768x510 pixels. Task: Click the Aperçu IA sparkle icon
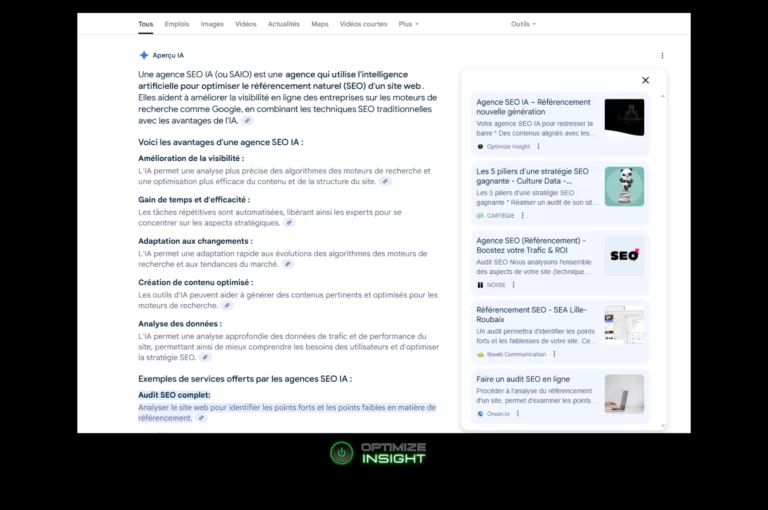(x=144, y=55)
